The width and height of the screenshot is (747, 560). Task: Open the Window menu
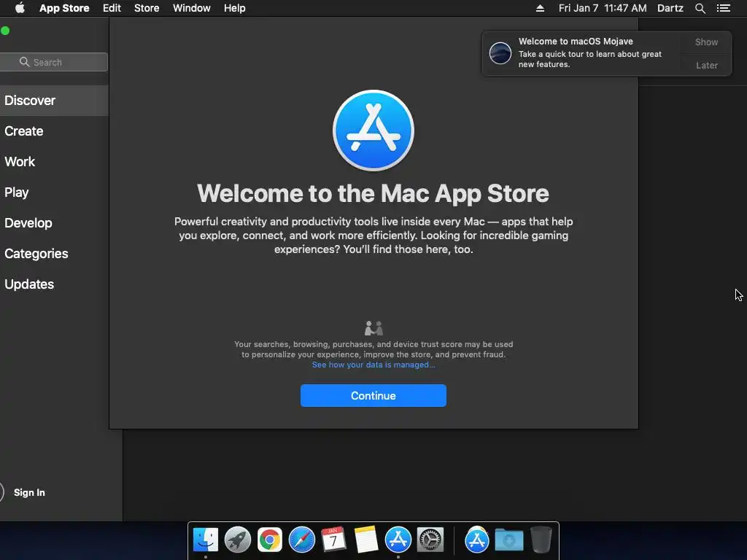192,8
